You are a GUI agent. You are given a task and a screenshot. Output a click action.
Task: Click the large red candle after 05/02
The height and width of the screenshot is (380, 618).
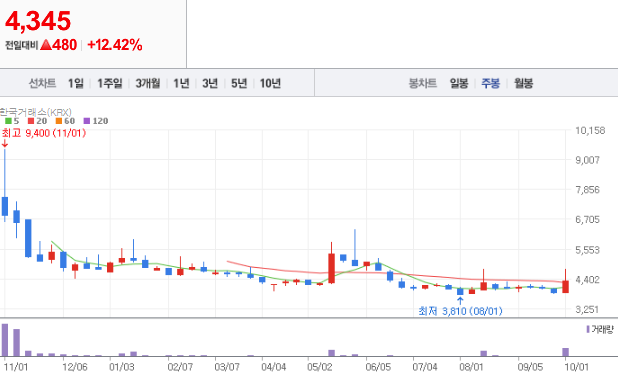click(x=331, y=268)
